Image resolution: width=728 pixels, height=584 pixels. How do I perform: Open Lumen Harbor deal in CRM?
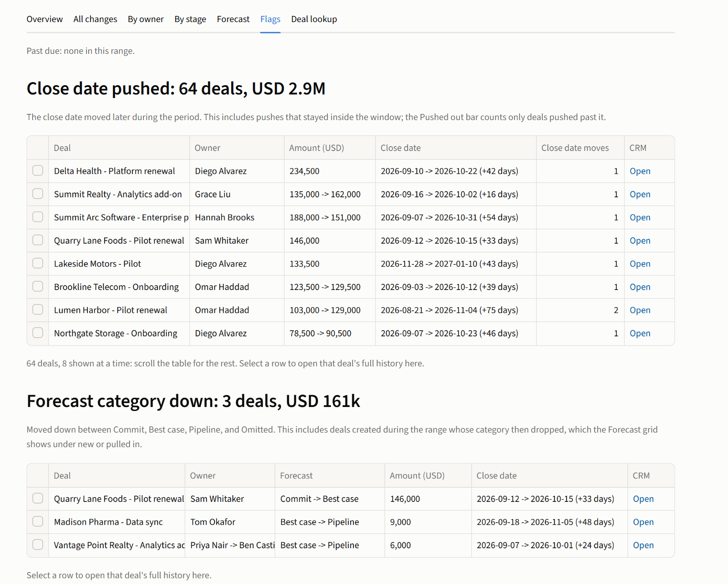[640, 310]
